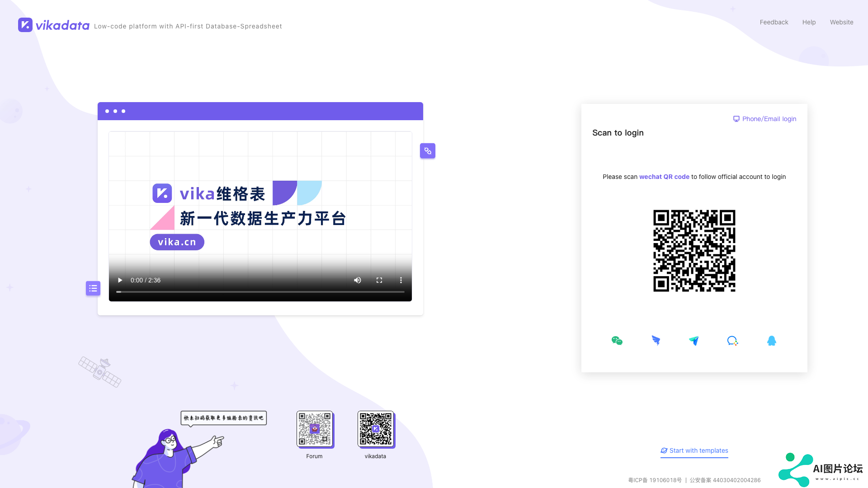Click the vikadata QR code
Image resolution: width=868 pixels, height=488 pixels.
(x=376, y=429)
